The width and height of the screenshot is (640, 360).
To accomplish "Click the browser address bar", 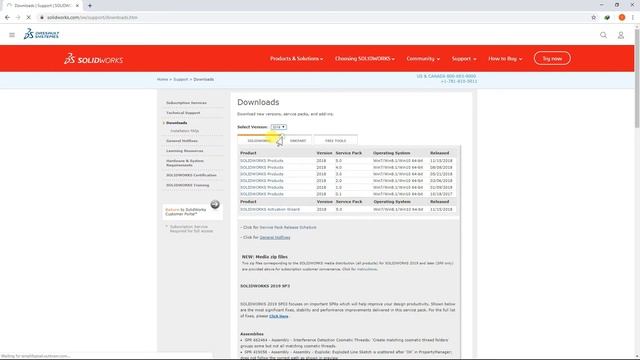I will pyautogui.click(x=310, y=18).
